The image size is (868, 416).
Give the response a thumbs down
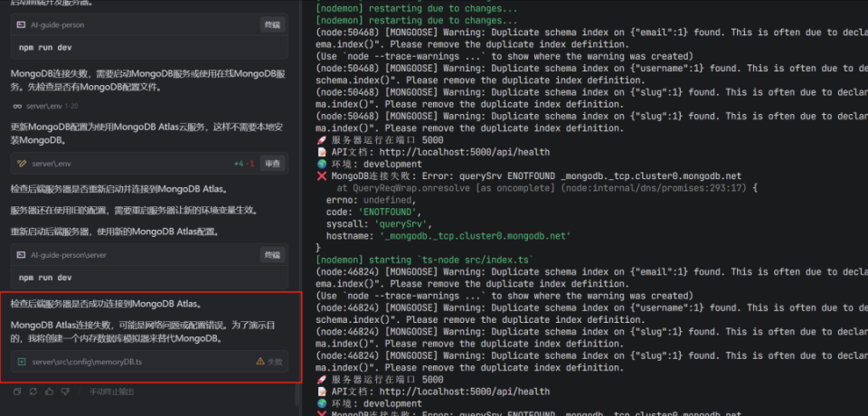[x=66, y=392]
